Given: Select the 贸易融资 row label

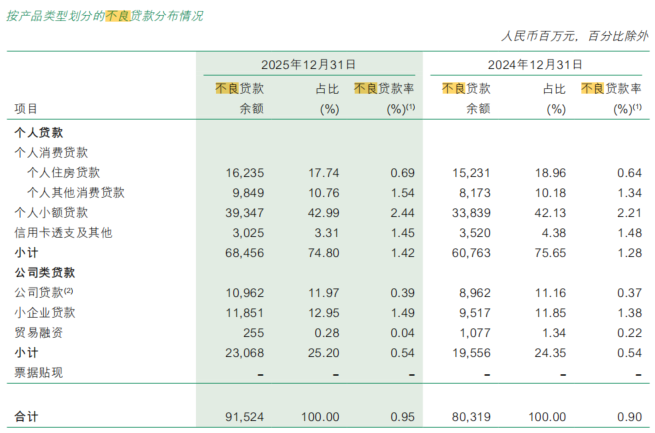Looking at the screenshot, I should (x=38, y=333).
